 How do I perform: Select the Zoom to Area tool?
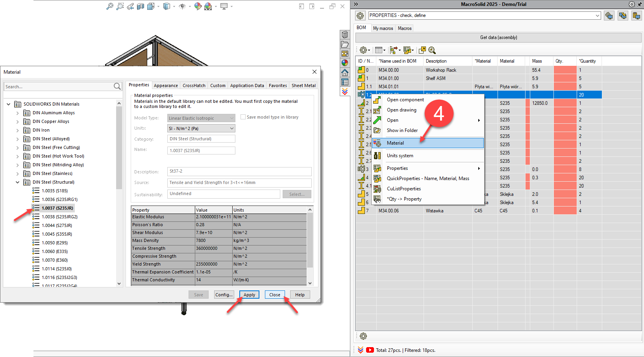coord(120,6)
